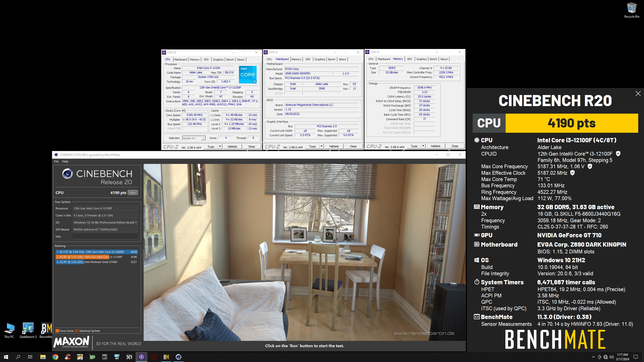Switch to CPU-Z via its purple taskbar icon
The image size is (644, 362).
142,357
